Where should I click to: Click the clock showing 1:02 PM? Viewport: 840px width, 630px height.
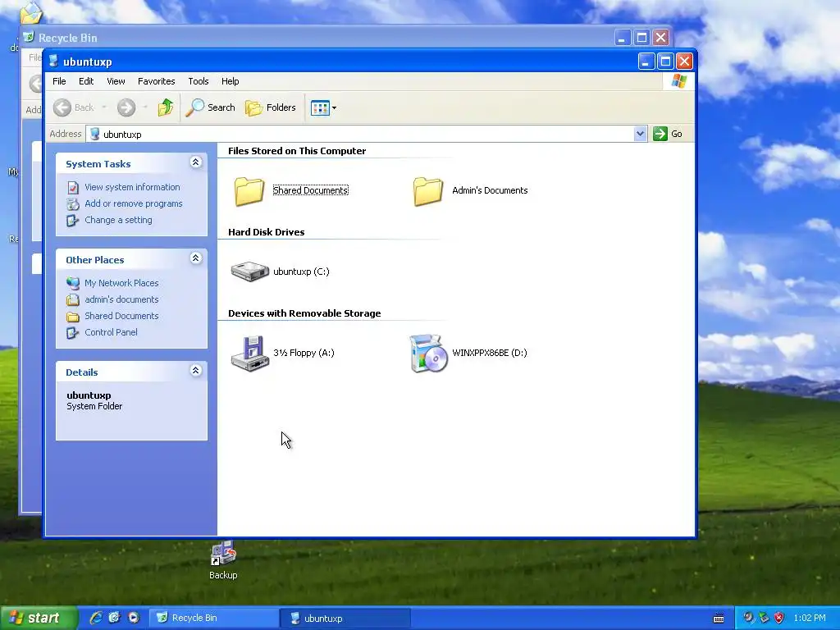[x=810, y=618]
